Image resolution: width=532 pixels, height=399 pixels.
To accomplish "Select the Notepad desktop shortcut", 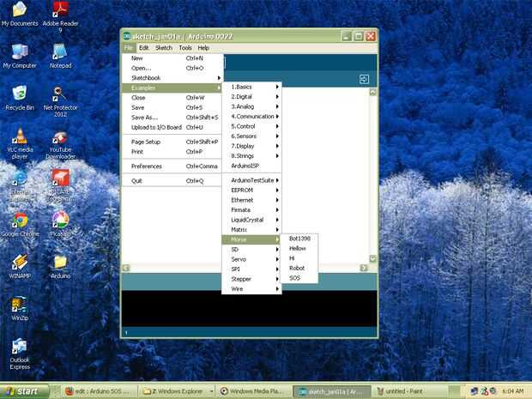I will coord(60,56).
